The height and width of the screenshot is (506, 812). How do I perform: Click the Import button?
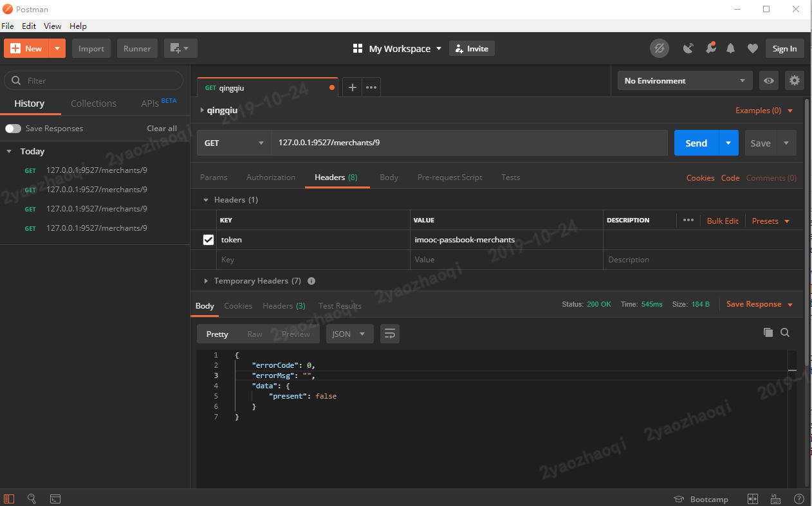pos(91,48)
